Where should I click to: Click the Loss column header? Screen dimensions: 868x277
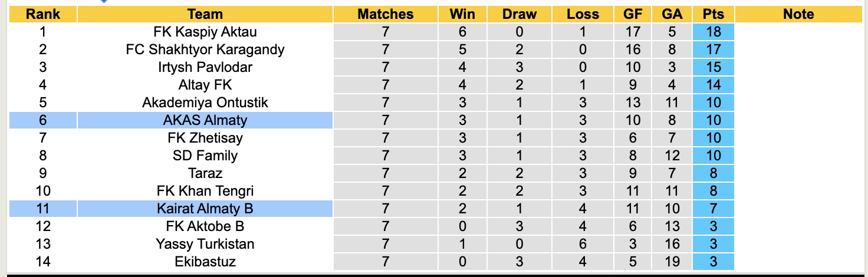(x=583, y=14)
